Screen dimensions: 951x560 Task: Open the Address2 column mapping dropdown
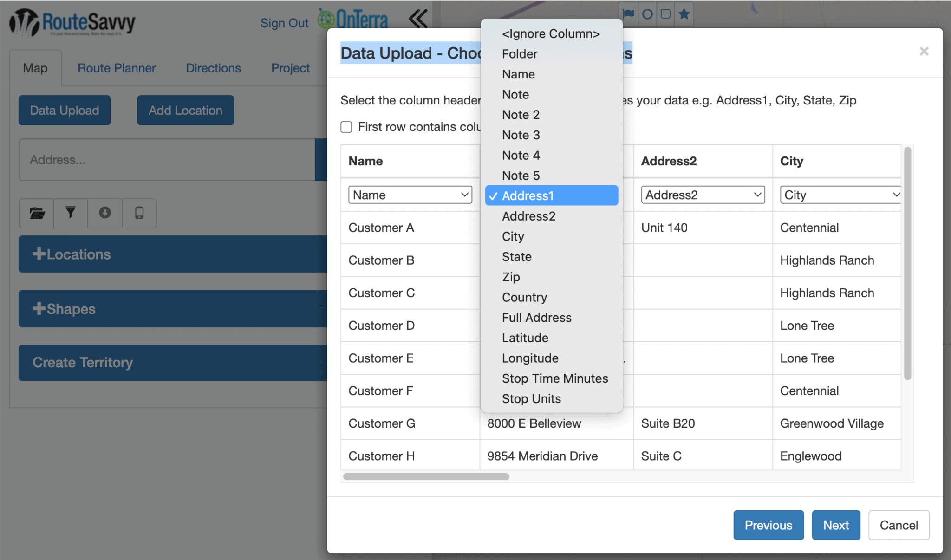(x=703, y=195)
